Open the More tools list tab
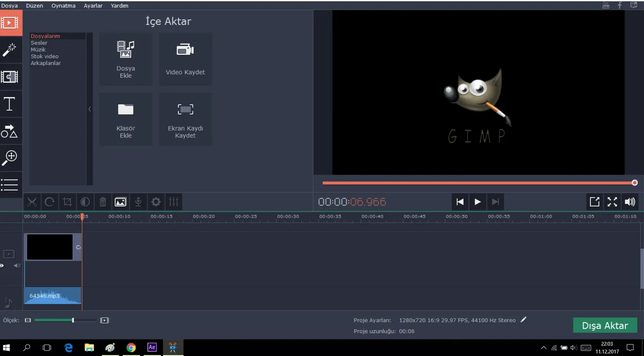Screen dimensions: 644x356 (11, 185)
